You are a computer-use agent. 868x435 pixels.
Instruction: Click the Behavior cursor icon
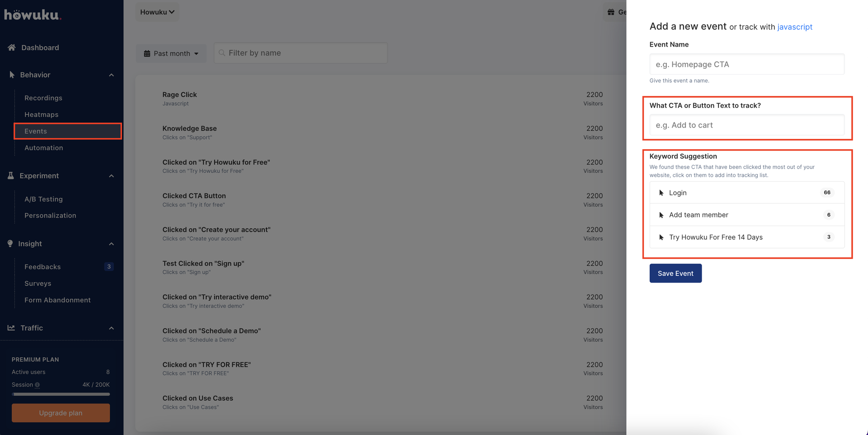12,75
